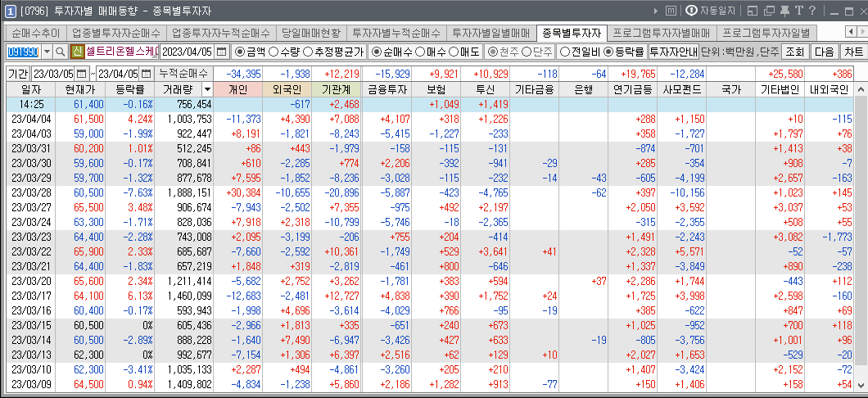Open the calendar picker beside 2023/04/05
868x398 pixels.
(x=222, y=52)
